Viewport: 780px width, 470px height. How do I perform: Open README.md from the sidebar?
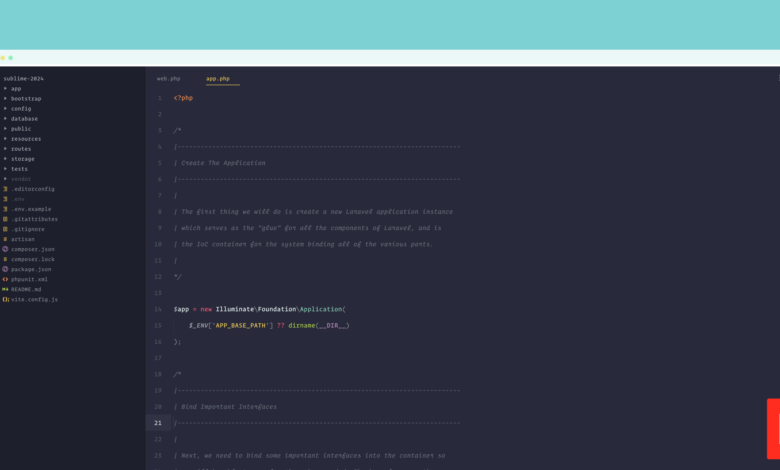click(26, 289)
